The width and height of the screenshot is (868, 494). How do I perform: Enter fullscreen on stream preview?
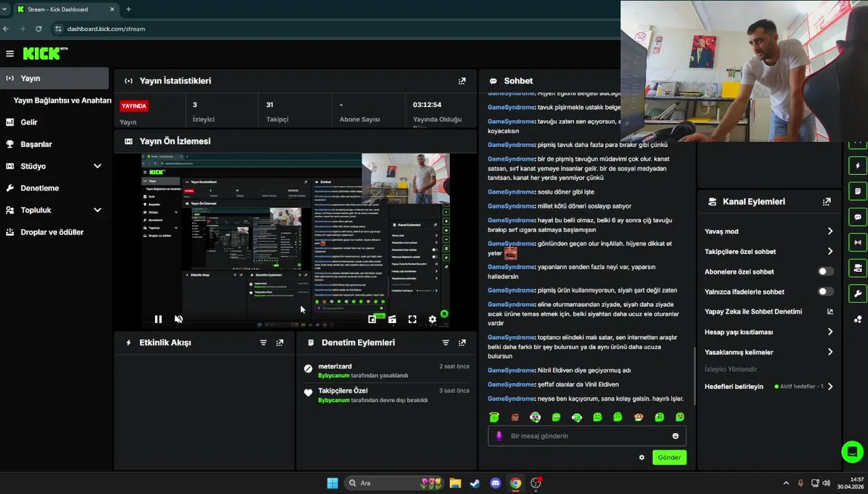[412, 319]
